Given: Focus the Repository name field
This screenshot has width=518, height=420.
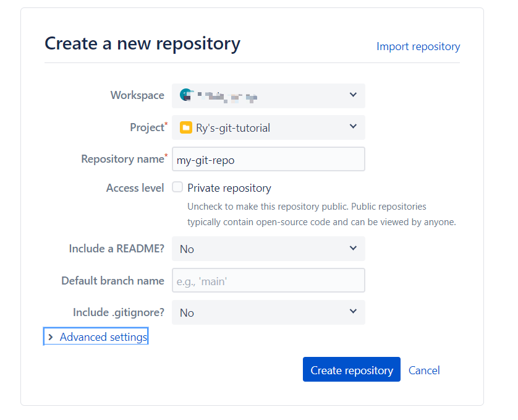Looking at the screenshot, I should pos(268,160).
